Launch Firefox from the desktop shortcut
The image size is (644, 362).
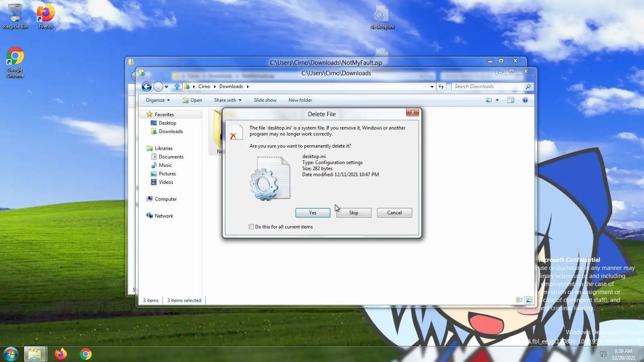point(46,16)
